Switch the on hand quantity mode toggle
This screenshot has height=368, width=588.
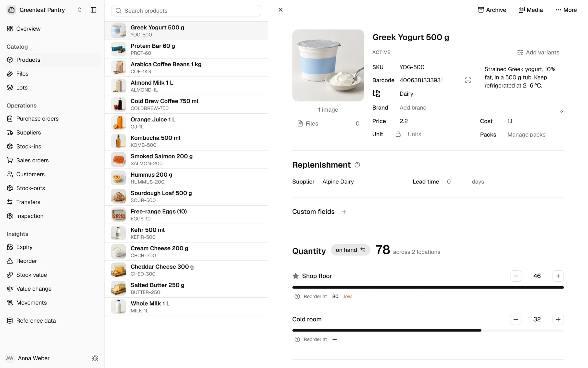(350, 250)
